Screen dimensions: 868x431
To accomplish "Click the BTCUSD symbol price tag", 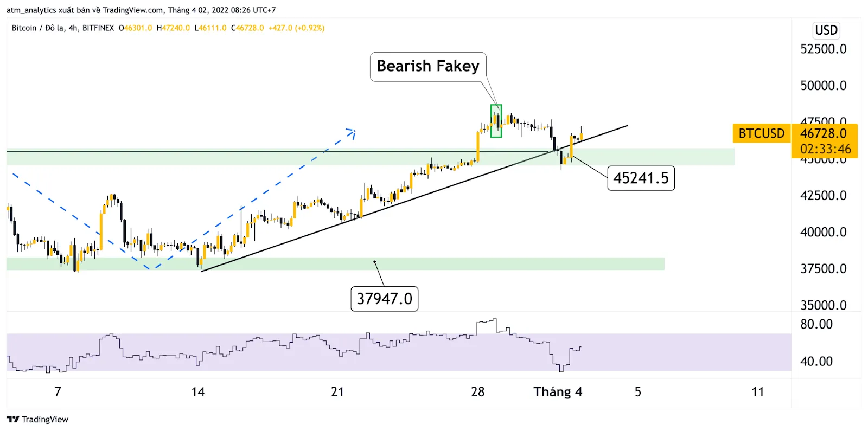I will 761,133.
